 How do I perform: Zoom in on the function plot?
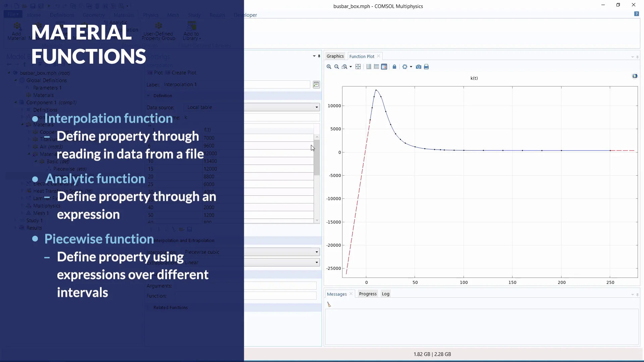pyautogui.click(x=329, y=67)
